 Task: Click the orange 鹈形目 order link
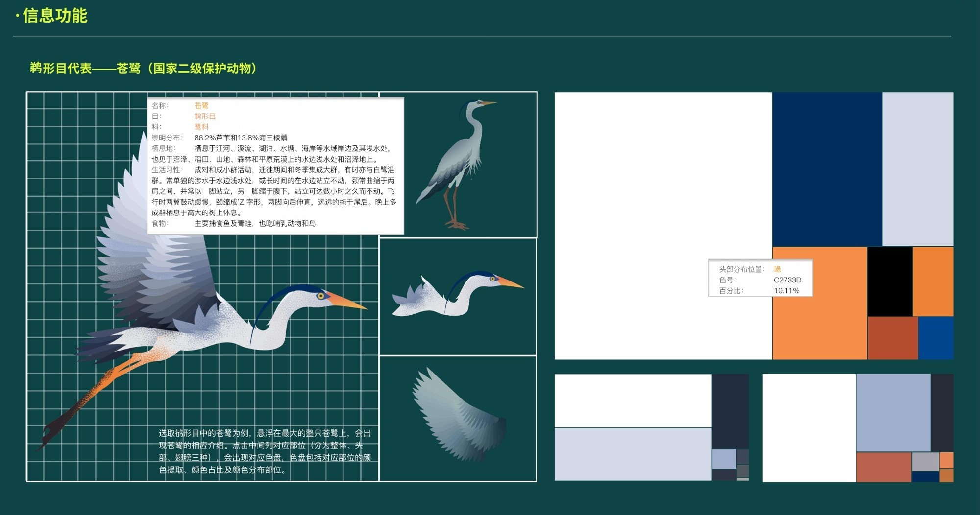205,117
